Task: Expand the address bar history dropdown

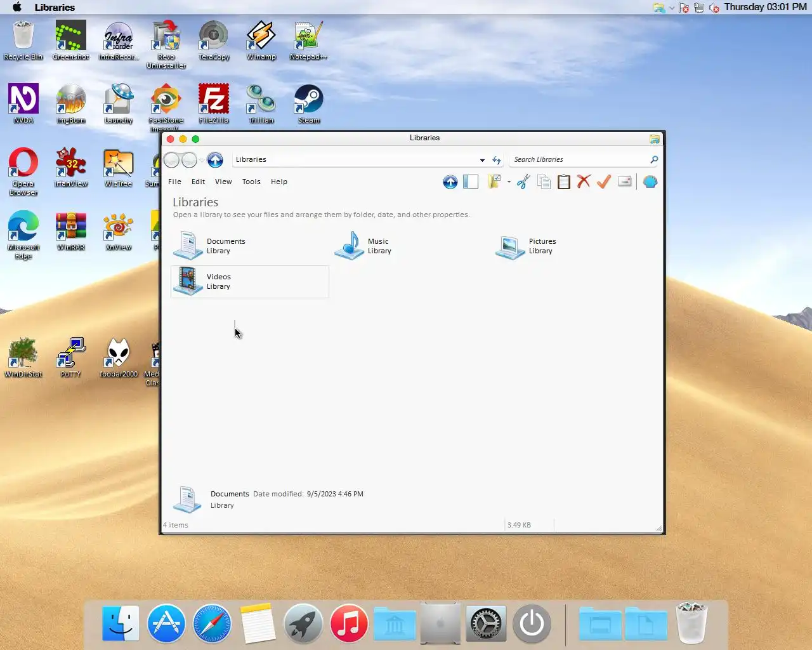Action: 482,160
